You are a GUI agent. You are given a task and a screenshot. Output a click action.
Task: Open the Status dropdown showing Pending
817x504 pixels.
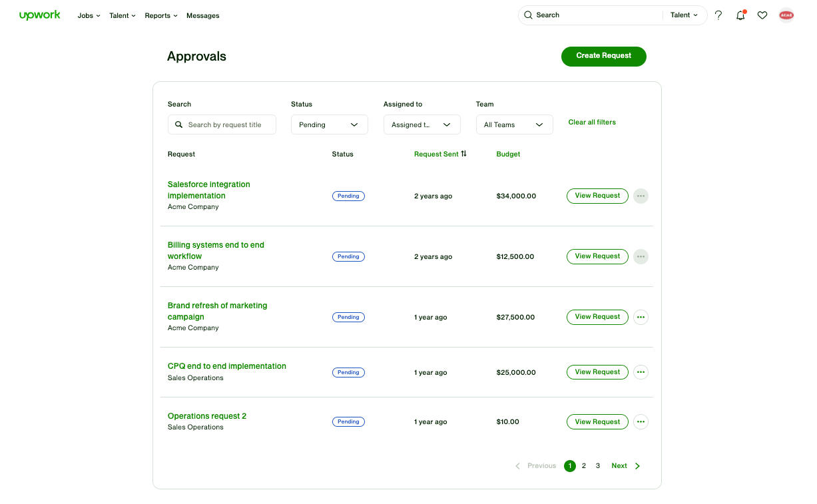[329, 124]
